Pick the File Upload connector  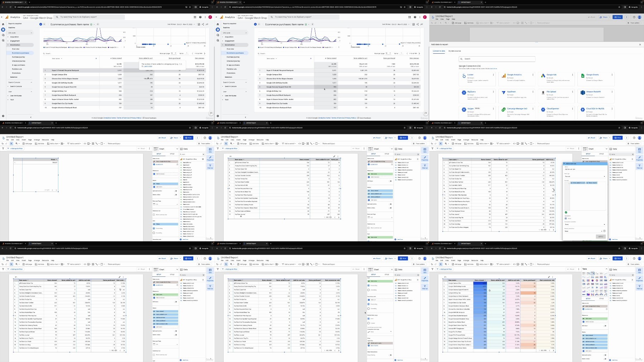(x=556, y=96)
